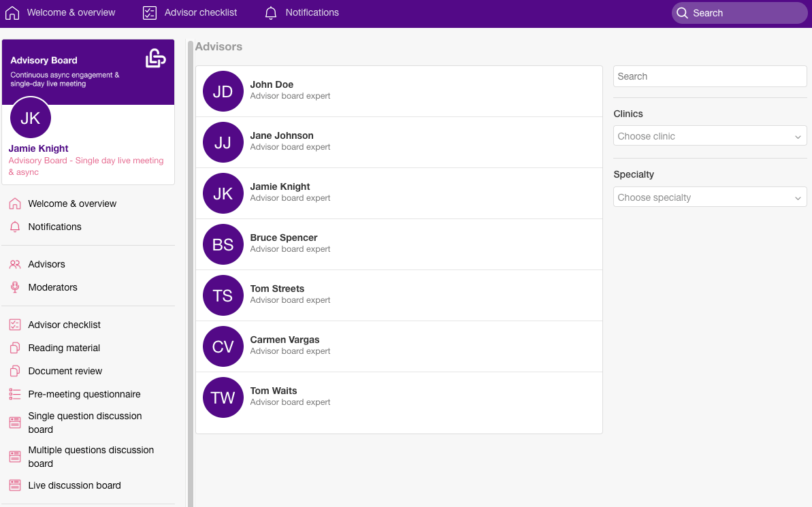812x507 pixels.
Task: Click Carmen Vargas' CV avatar
Action: [223, 346]
